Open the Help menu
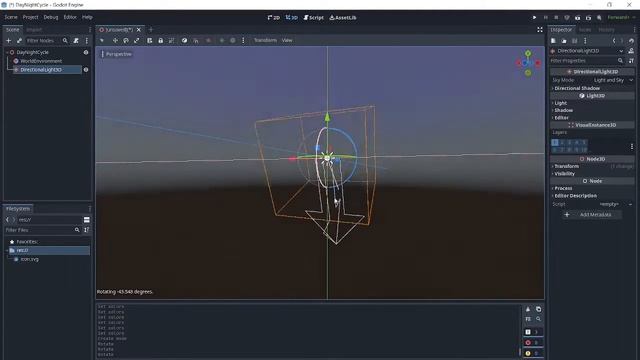The image size is (640, 360). pos(87,17)
